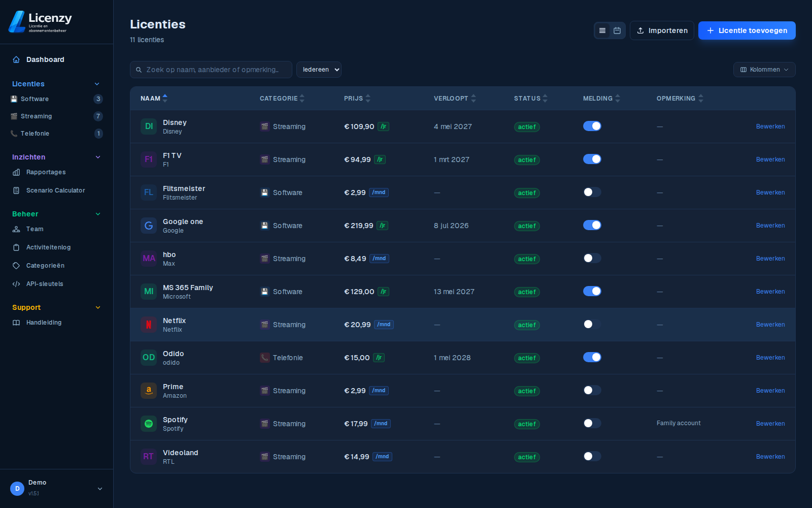
Task: Turn off Google one notification toggle
Action: 592,225
